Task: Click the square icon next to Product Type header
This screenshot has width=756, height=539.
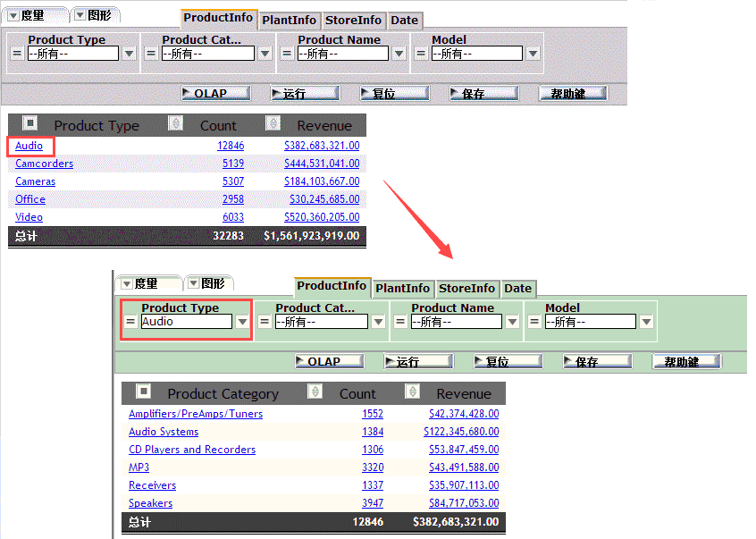Action: 29,123
